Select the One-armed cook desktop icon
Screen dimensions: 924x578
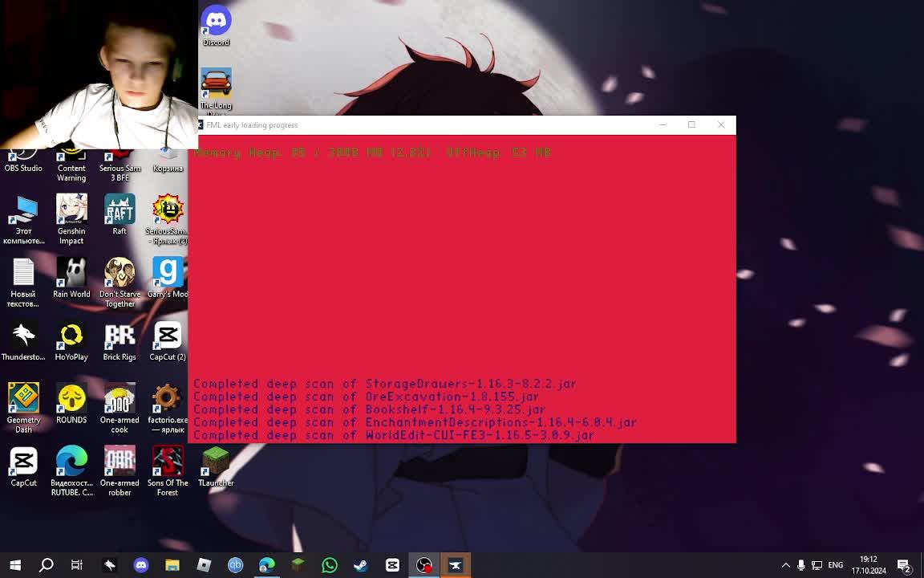coord(120,408)
